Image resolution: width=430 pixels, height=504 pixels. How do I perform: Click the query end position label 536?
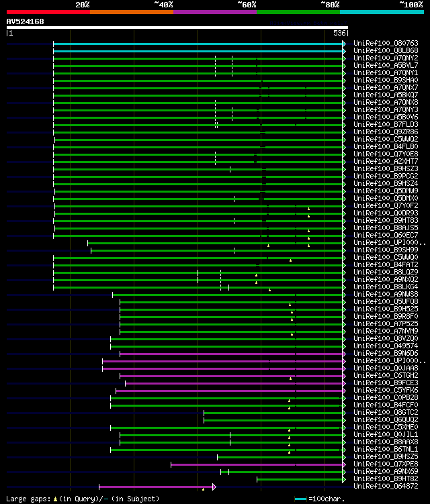pos(339,33)
